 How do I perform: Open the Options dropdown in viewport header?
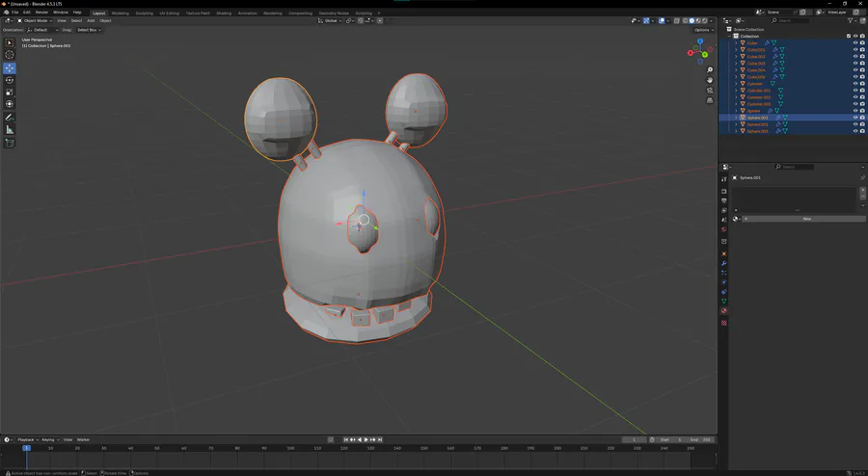pyautogui.click(x=703, y=30)
